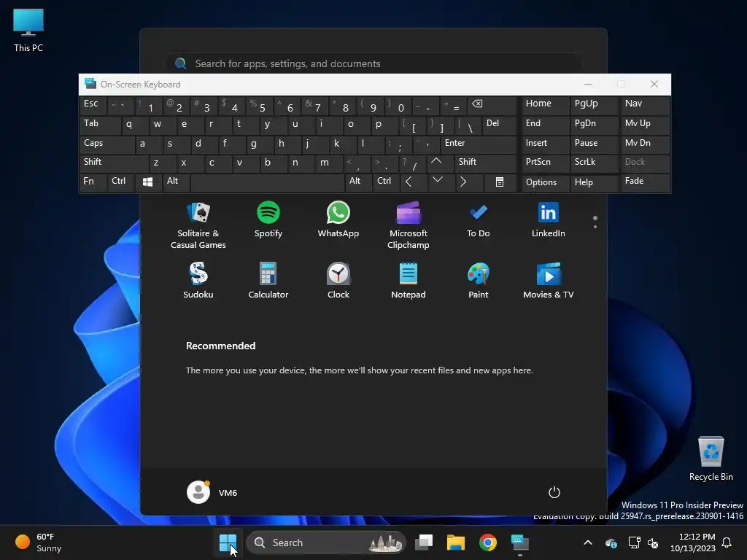Launch Spotify from Start menu
Image resolution: width=747 pixels, height=560 pixels.
pos(268,219)
